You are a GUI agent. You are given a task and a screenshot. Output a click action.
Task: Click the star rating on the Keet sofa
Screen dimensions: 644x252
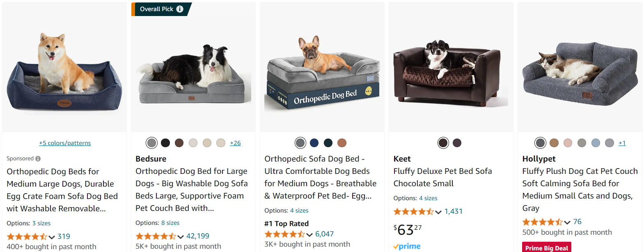414,212
